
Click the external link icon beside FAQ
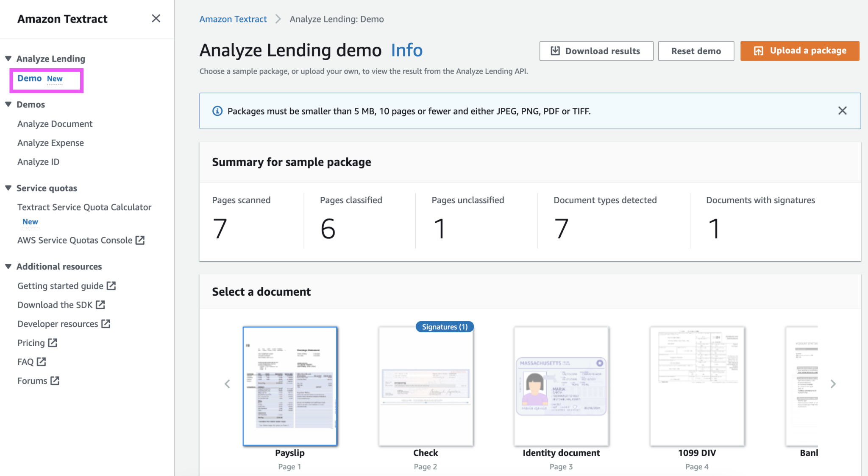pos(42,361)
